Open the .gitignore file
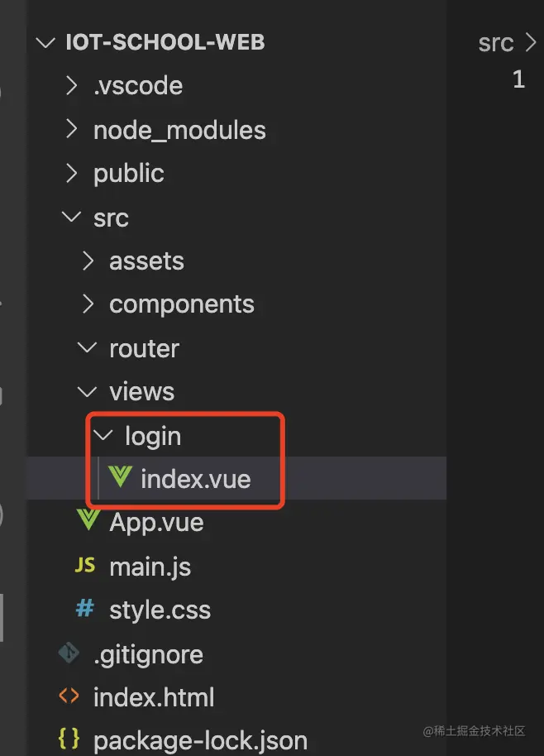The height and width of the screenshot is (756, 544). coord(149,655)
